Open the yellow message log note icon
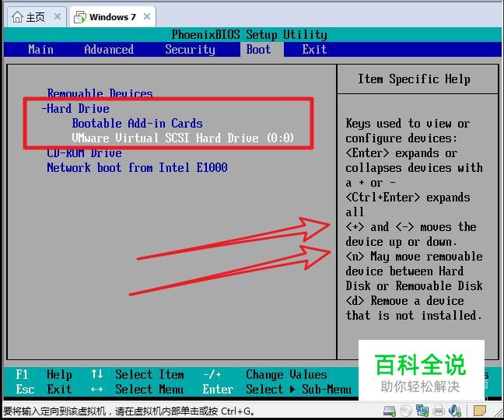This screenshot has width=504, height=420. (x=480, y=411)
